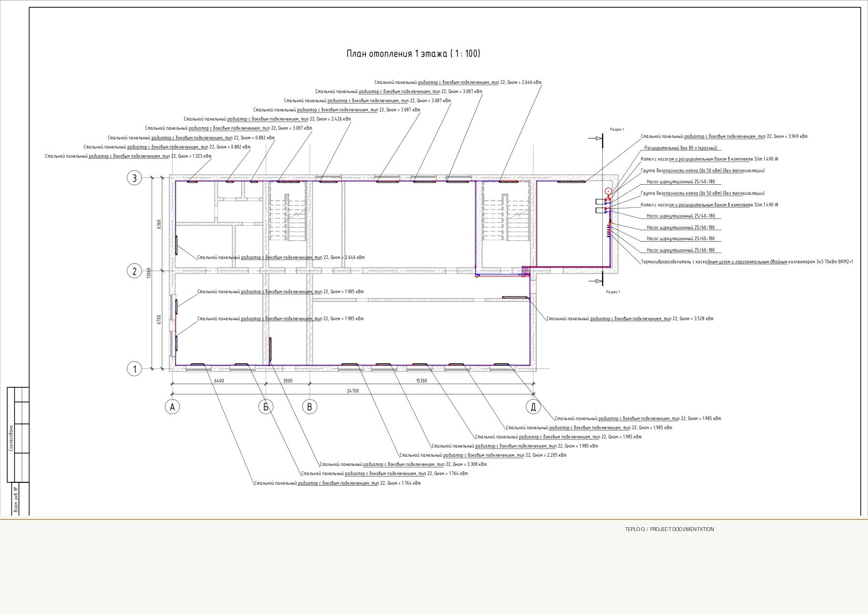
Task: Click the overall 24700 dimension value
Action: (353, 391)
